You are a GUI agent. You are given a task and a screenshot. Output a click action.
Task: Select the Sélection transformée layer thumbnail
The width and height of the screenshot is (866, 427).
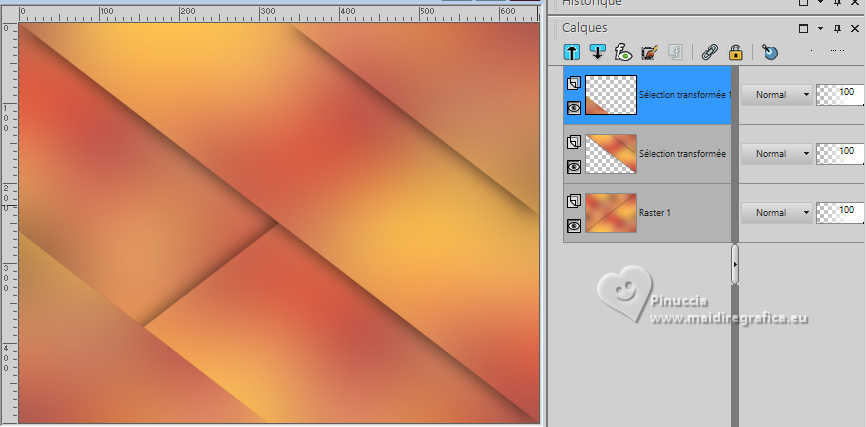(x=611, y=154)
